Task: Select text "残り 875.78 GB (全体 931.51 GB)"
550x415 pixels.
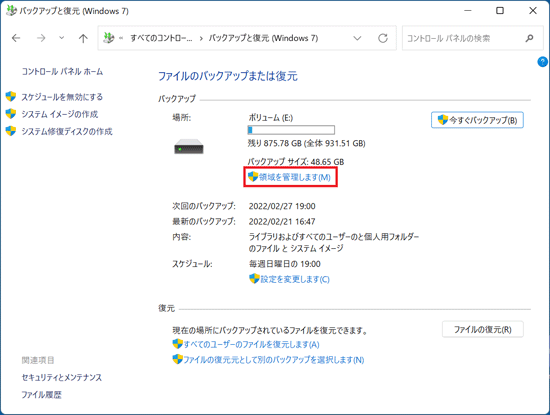Action: pos(307,143)
